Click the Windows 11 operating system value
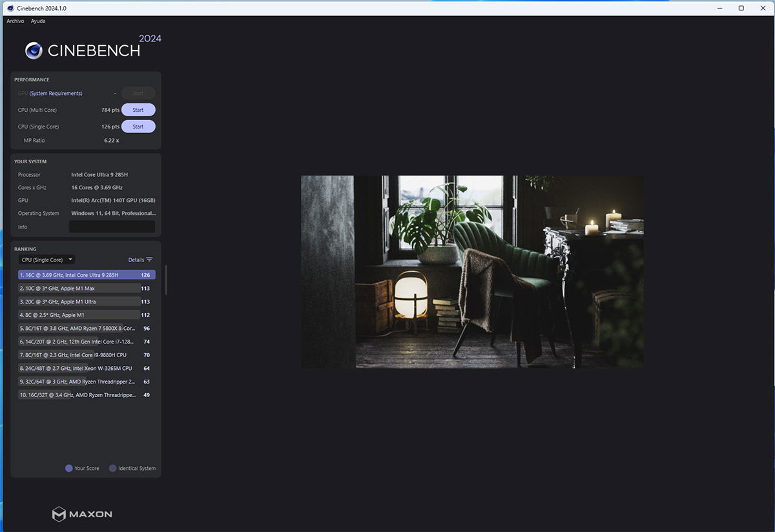The width and height of the screenshot is (775, 532). coord(113,214)
